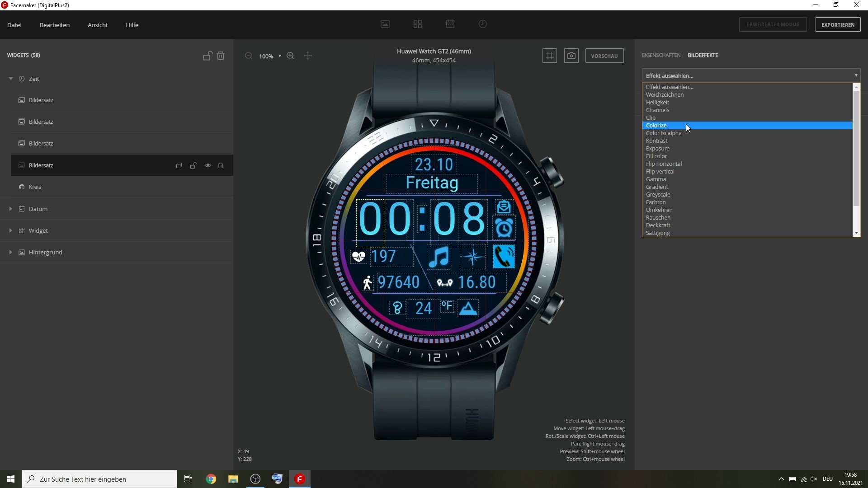Choose Farbton from the effect list
Viewport: 868px width, 488px height.
coord(747,202)
